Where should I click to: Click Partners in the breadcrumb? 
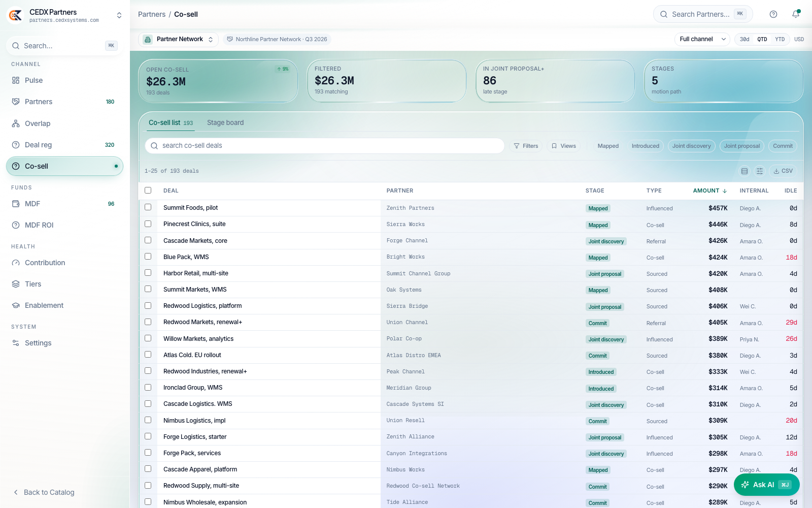(152, 14)
